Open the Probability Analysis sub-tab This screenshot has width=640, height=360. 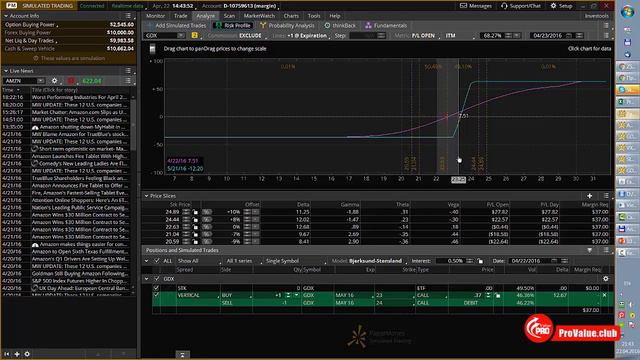pos(287,25)
